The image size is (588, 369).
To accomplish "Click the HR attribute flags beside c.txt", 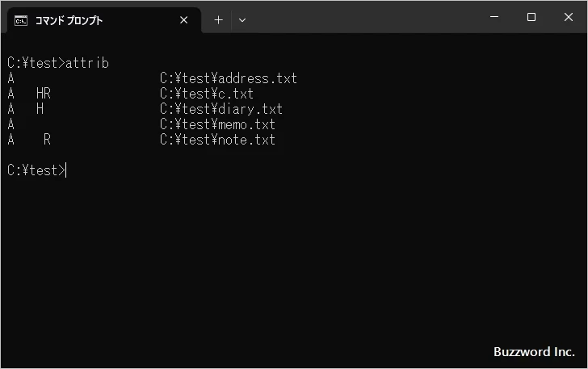I will 44,94.
